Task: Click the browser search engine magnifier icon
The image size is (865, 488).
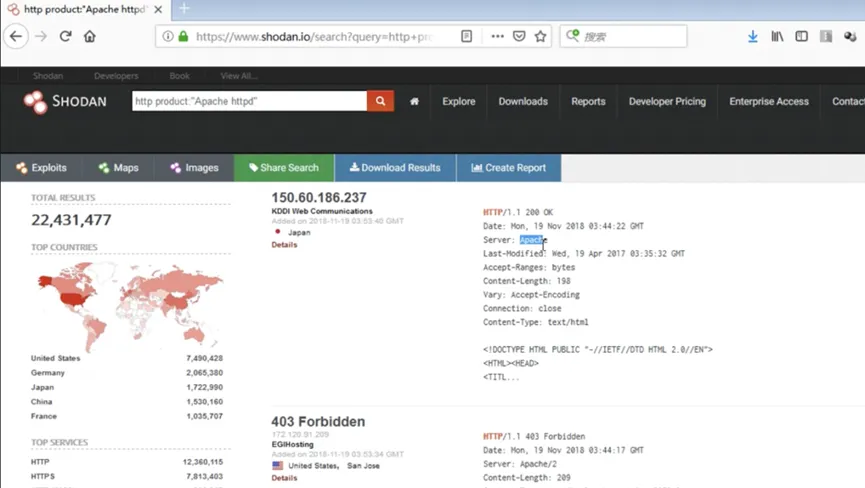Action: (x=573, y=36)
